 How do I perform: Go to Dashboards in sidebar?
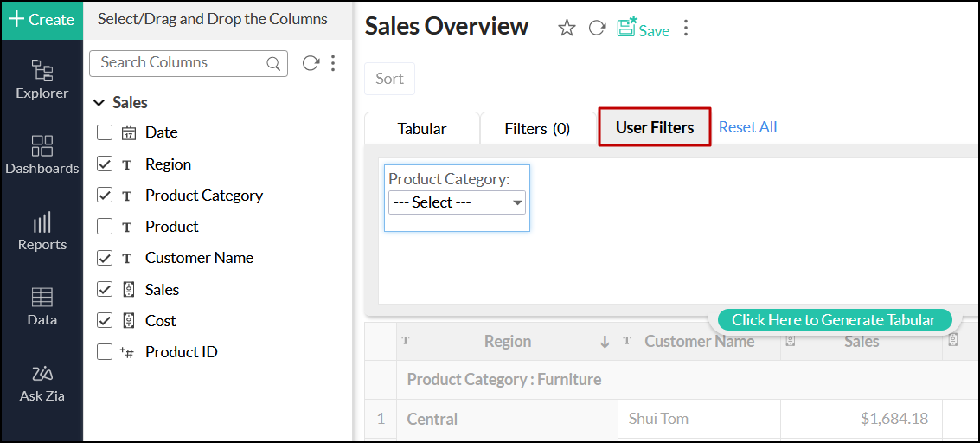pos(42,154)
